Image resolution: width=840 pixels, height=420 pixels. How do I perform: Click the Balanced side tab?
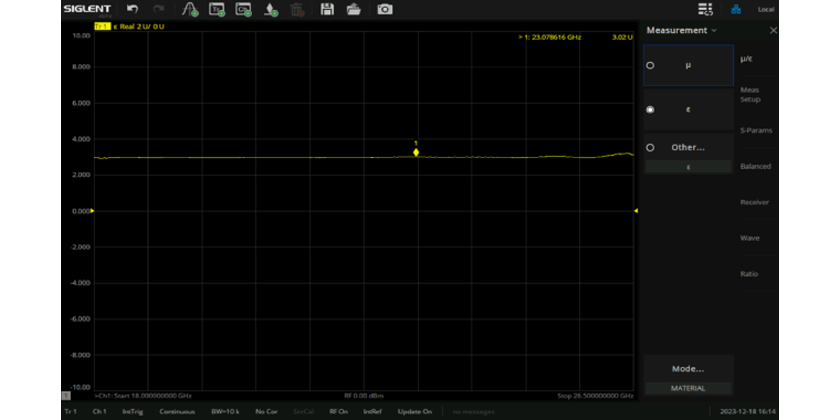pyautogui.click(x=755, y=166)
